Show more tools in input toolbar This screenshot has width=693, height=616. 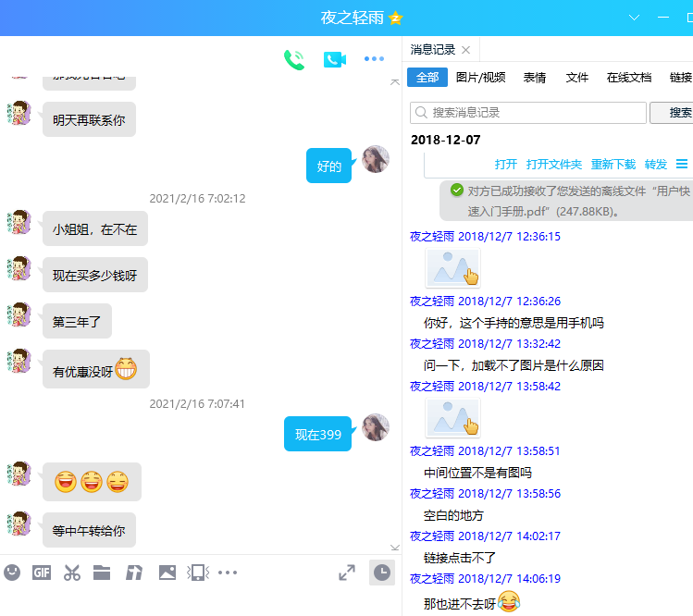(228, 573)
